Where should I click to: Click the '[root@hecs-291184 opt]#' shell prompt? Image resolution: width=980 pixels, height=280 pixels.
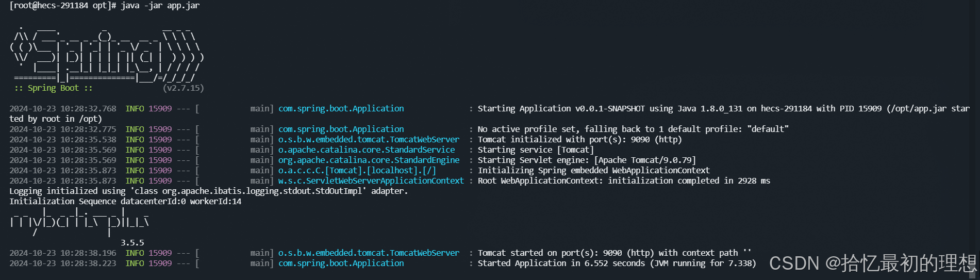(63, 6)
